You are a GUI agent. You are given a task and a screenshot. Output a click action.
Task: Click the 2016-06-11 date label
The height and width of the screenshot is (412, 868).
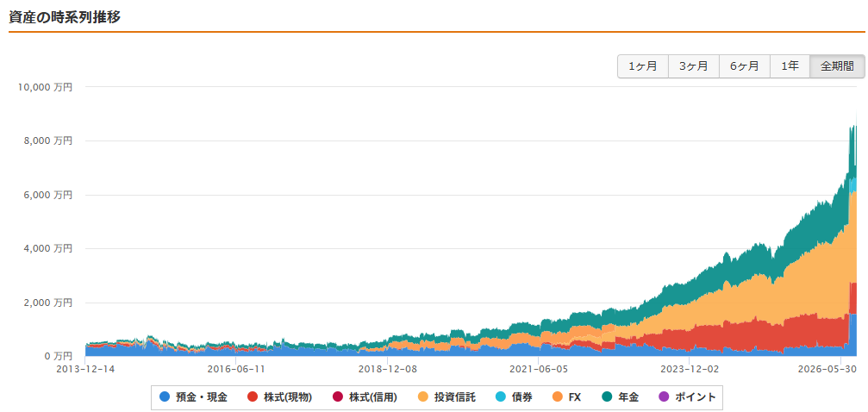coord(236,368)
